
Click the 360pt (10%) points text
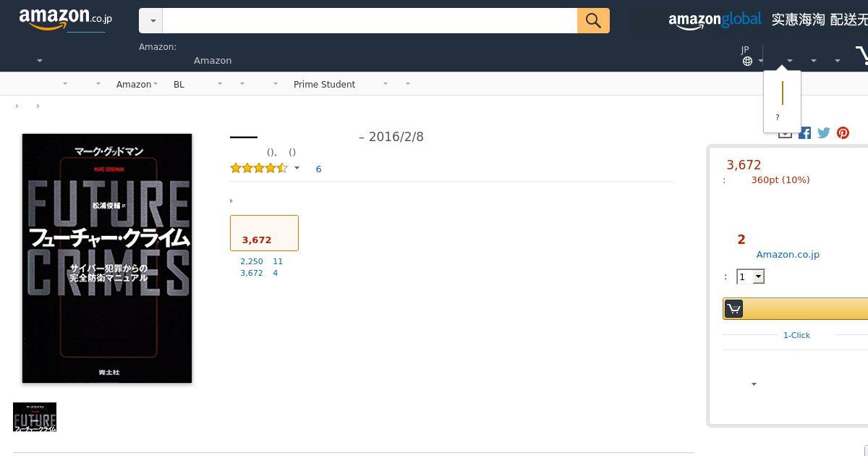780,180
